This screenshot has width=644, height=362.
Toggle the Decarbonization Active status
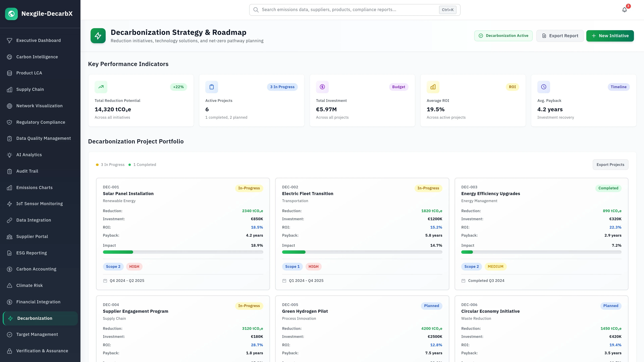coord(503,36)
